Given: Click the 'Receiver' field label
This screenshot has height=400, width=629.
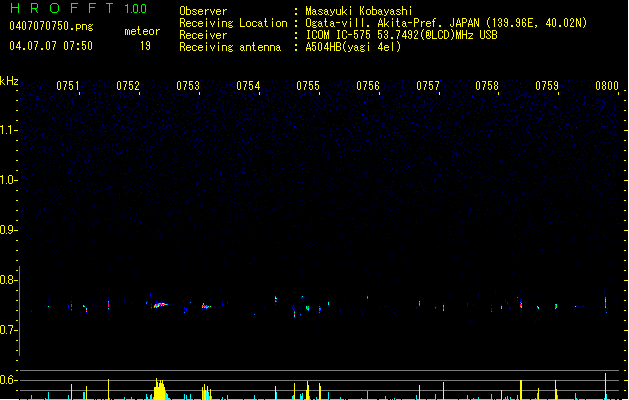Looking at the screenshot, I should [x=203, y=35].
